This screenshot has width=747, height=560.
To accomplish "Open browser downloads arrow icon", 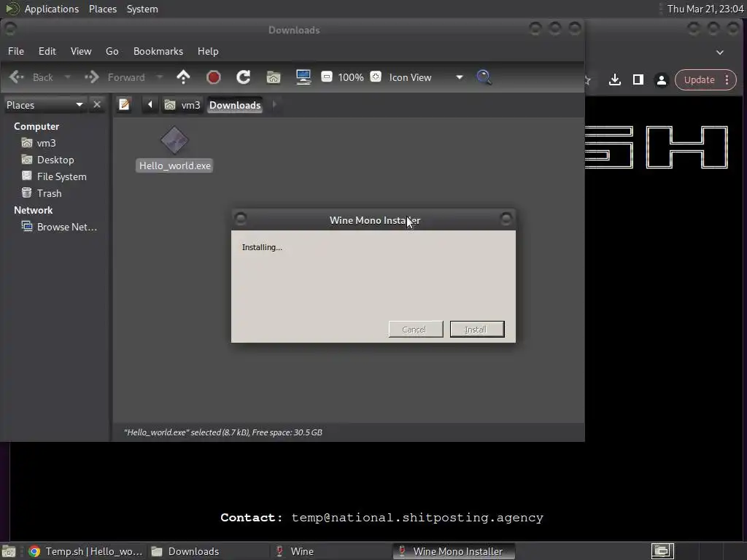I will coord(615,79).
